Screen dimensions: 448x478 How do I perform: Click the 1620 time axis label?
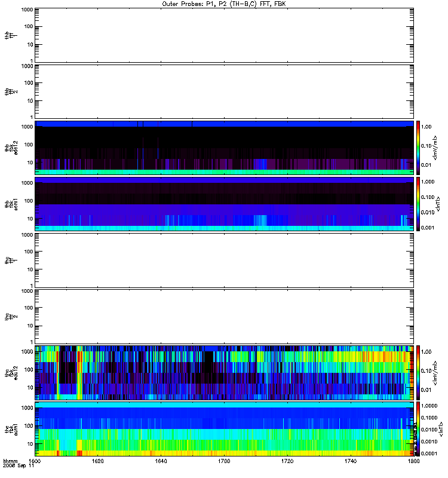pyautogui.click(x=97, y=461)
